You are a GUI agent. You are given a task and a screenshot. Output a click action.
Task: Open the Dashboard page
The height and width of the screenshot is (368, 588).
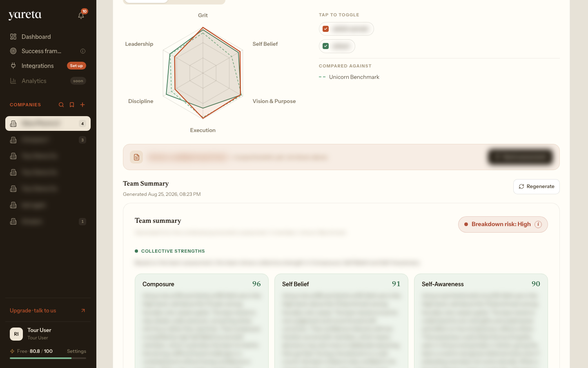[48, 37]
